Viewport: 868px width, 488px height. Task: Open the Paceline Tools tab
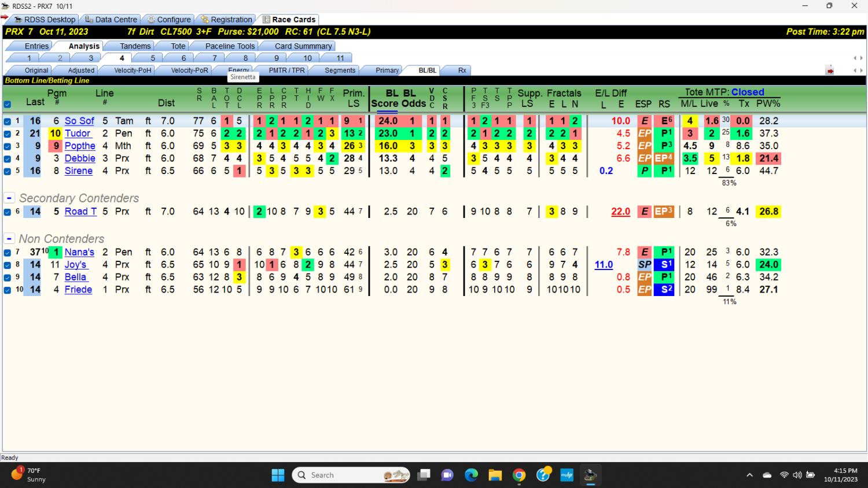[230, 46]
